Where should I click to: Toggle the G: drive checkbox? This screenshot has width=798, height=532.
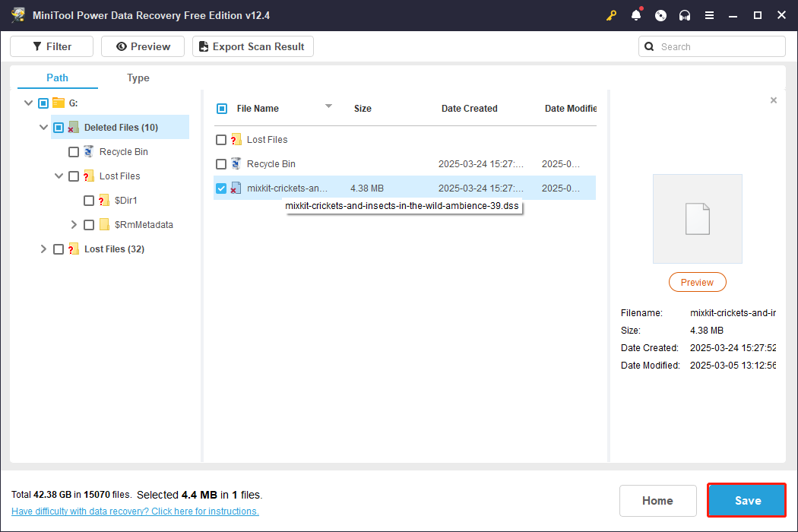43,103
